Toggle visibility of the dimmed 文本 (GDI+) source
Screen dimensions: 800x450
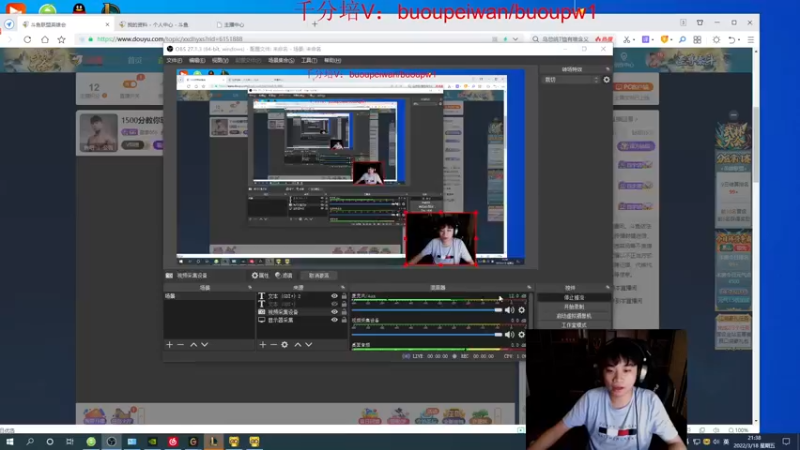(x=334, y=304)
